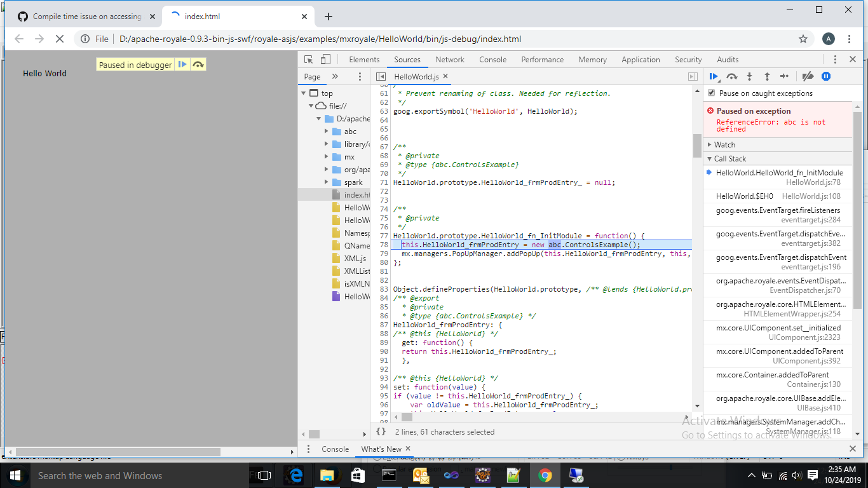Click the device toolbar toggle icon
The image size is (868, 488).
[x=325, y=59]
